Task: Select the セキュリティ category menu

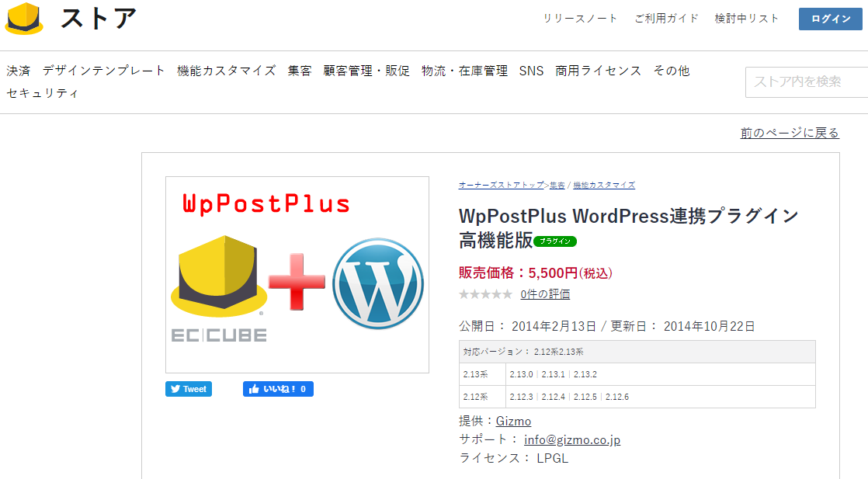Action: [x=43, y=93]
